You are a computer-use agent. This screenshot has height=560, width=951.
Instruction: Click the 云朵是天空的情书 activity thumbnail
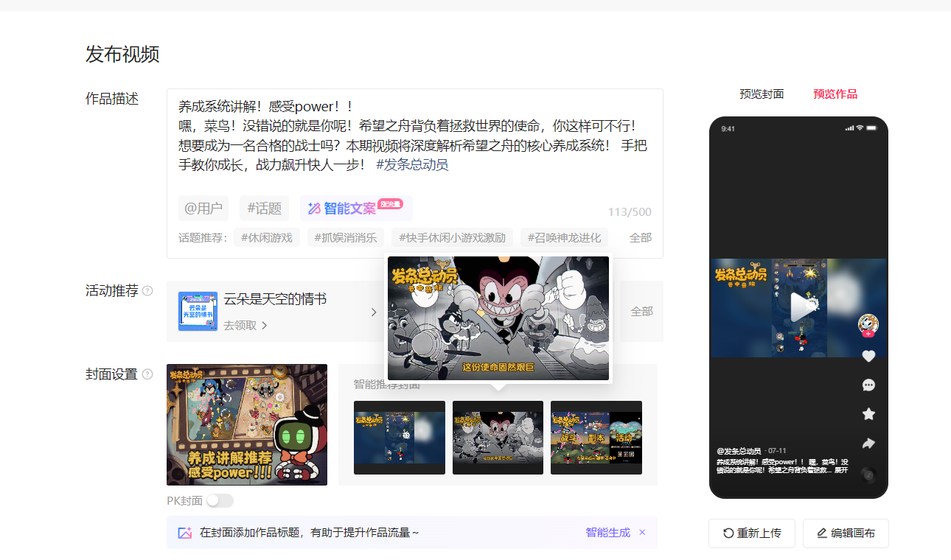198,311
